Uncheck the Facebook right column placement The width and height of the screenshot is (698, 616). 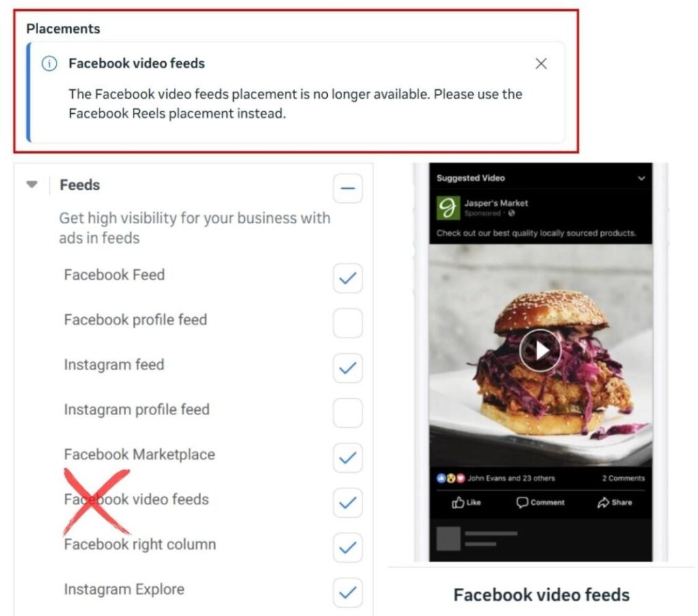348,548
